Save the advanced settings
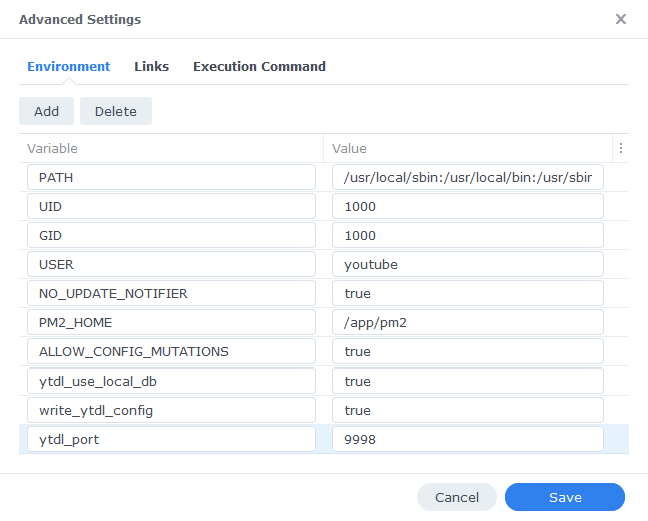The height and width of the screenshot is (521, 648). pos(565,497)
